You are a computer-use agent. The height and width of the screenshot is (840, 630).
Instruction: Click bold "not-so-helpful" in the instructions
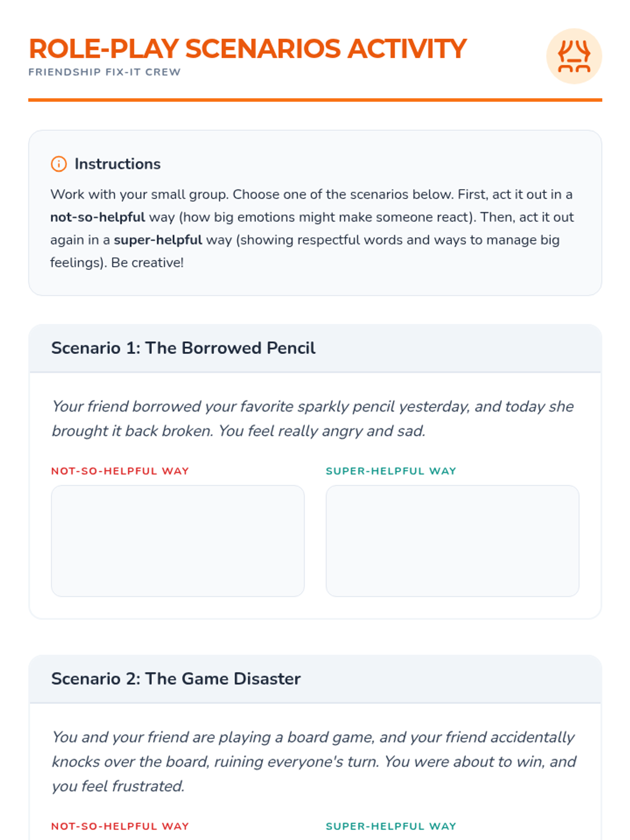click(98, 217)
